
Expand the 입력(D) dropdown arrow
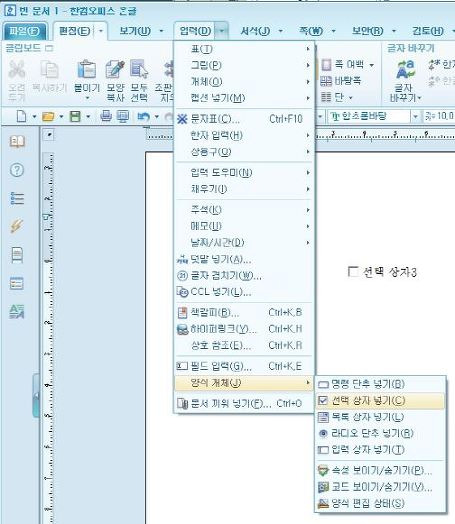click(221, 31)
